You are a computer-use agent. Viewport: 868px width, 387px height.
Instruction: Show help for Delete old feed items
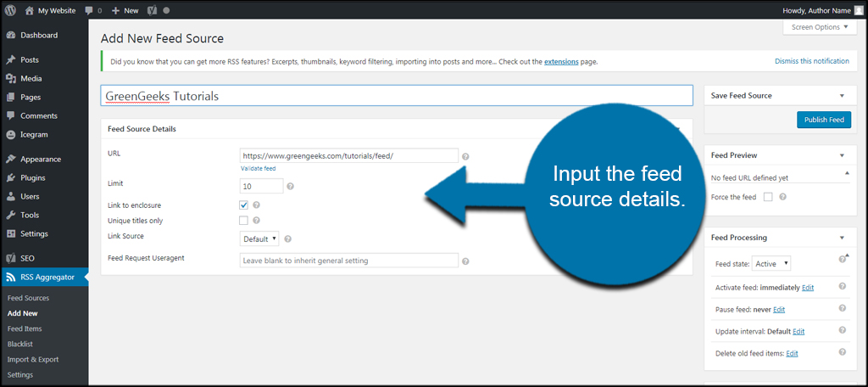pyautogui.click(x=842, y=351)
